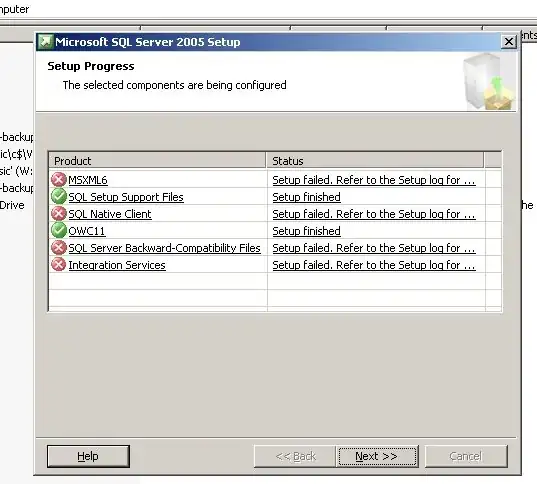Click the disabled Cancel button
The height and width of the screenshot is (484, 537).
(x=466, y=456)
